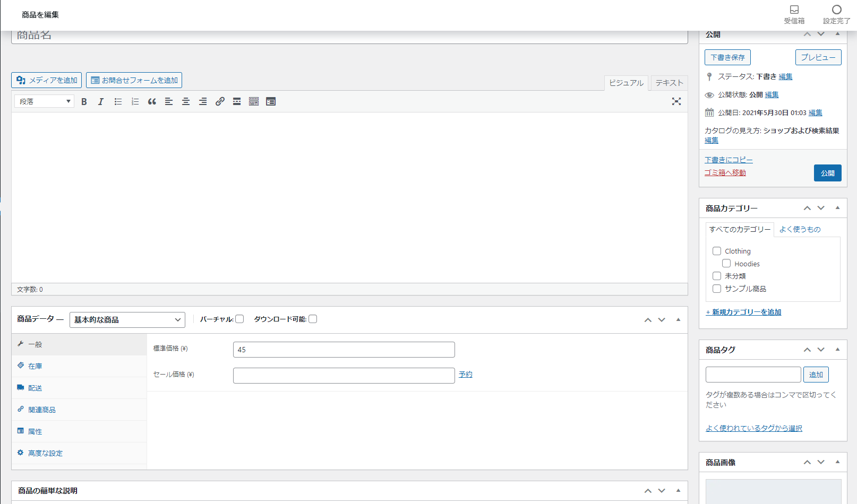Move 商品タグ panel up
The height and width of the screenshot is (504, 857).
pos(807,350)
